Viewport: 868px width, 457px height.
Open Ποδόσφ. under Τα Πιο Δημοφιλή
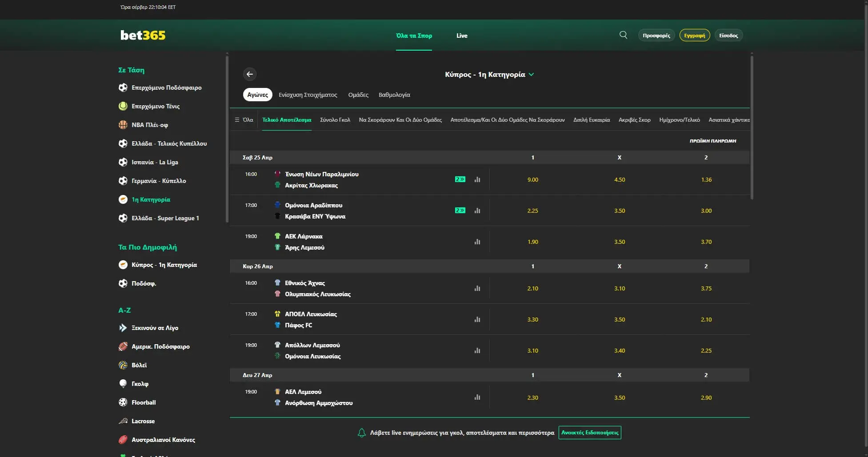[144, 283]
